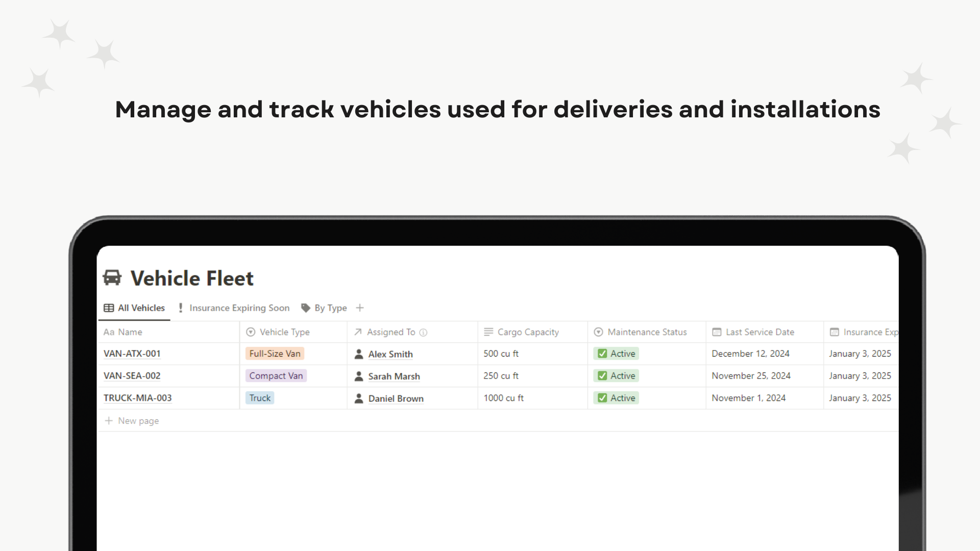
Task: Click Sarah Marsh's person icon
Action: (x=359, y=377)
